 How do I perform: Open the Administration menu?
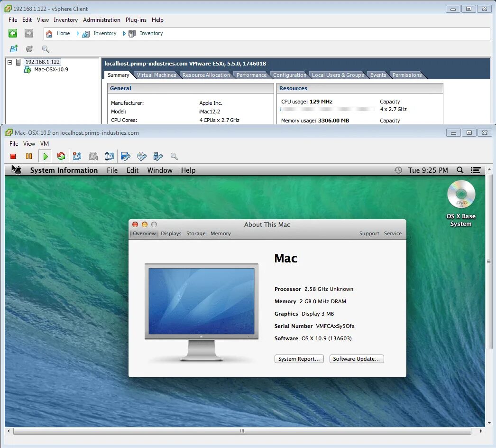click(101, 19)
